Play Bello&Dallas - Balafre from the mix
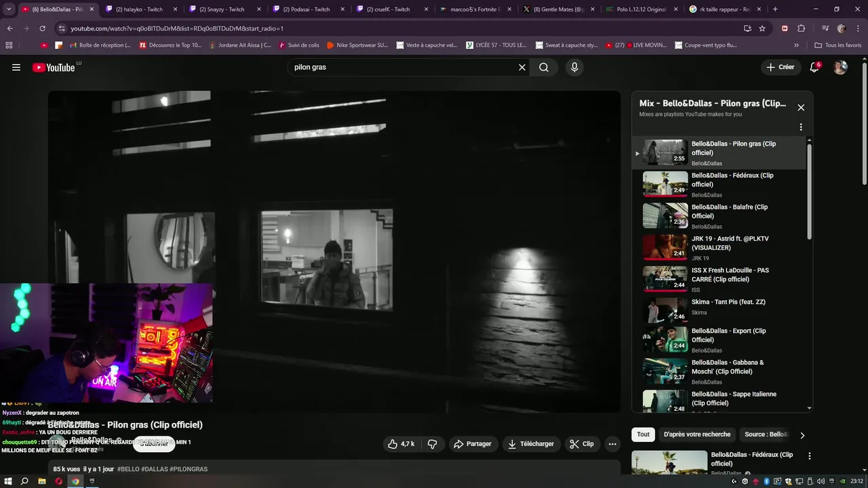Viewport: 868px width, 488px height. tap(721, 216)
